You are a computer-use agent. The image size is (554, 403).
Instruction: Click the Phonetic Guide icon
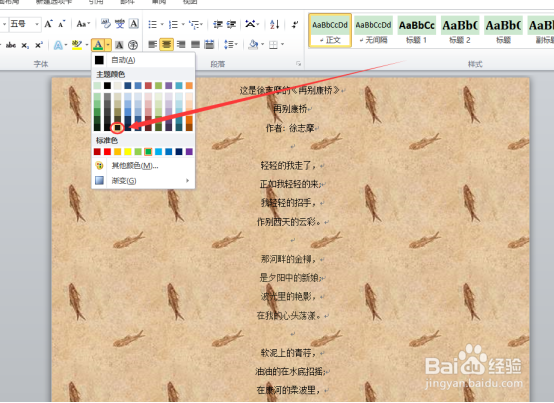[120, 24]
